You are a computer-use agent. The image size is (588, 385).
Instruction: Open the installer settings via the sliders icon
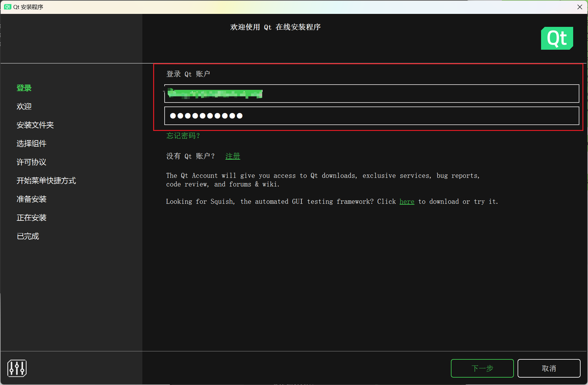click(x=16, y=368)
